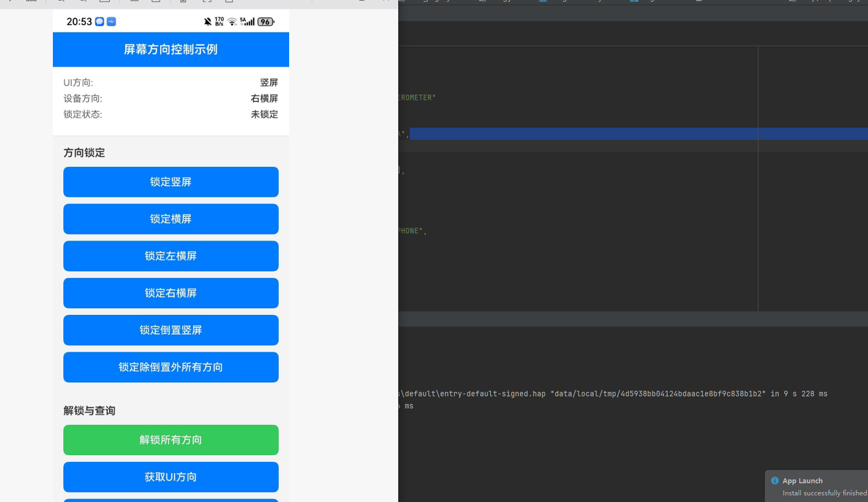868x502 pixels.
Task: Tap the 锁定右横屏 button
Action: tap(171, 293)
